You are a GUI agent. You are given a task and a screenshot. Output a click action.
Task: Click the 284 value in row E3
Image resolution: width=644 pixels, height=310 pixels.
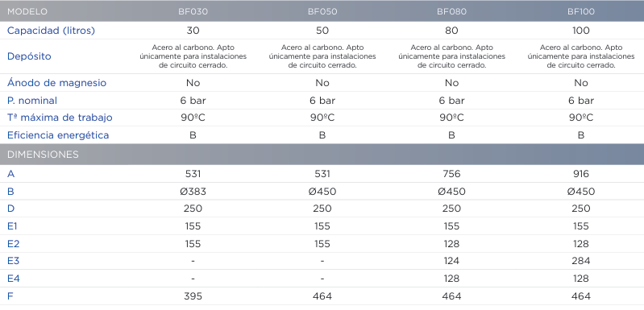(x=581, y=261)
